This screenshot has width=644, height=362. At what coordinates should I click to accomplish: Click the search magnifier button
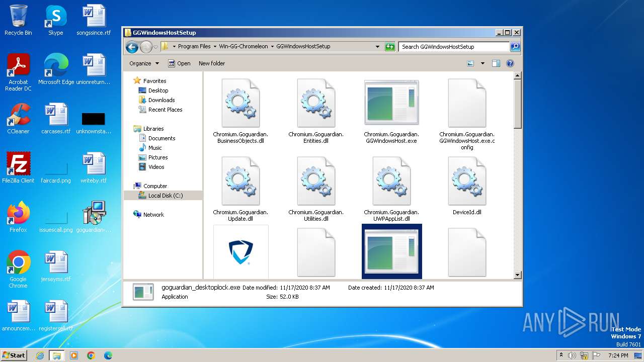pos(515,46)
